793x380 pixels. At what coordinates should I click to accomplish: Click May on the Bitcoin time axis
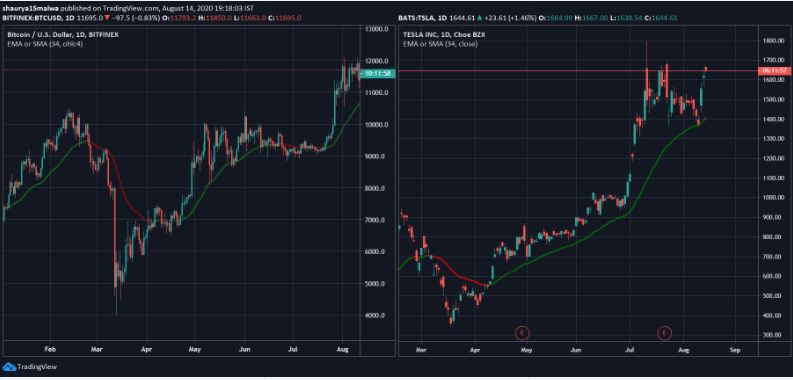click(x=195, y=349)
